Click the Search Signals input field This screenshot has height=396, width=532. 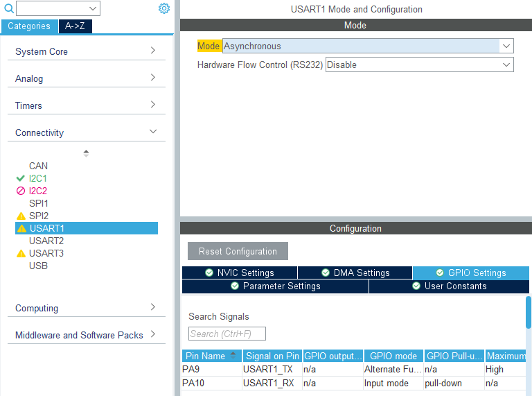[x=227, y=334]
